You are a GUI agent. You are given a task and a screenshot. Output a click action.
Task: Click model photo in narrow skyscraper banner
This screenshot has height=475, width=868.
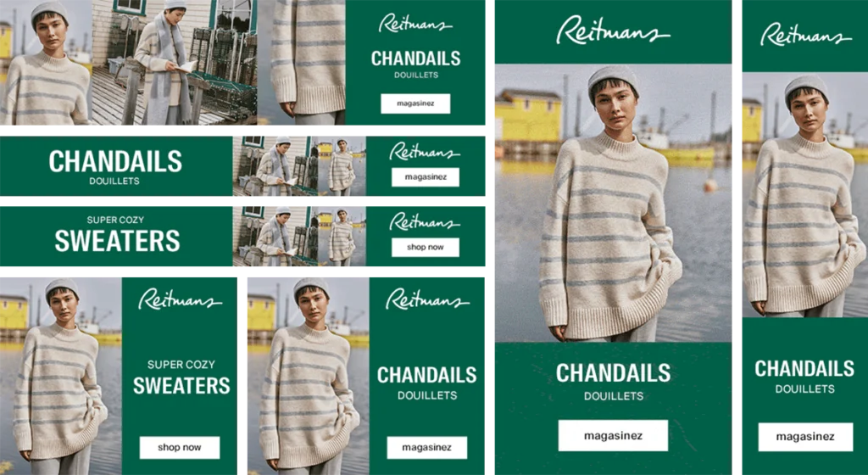(x=805, y=195)
